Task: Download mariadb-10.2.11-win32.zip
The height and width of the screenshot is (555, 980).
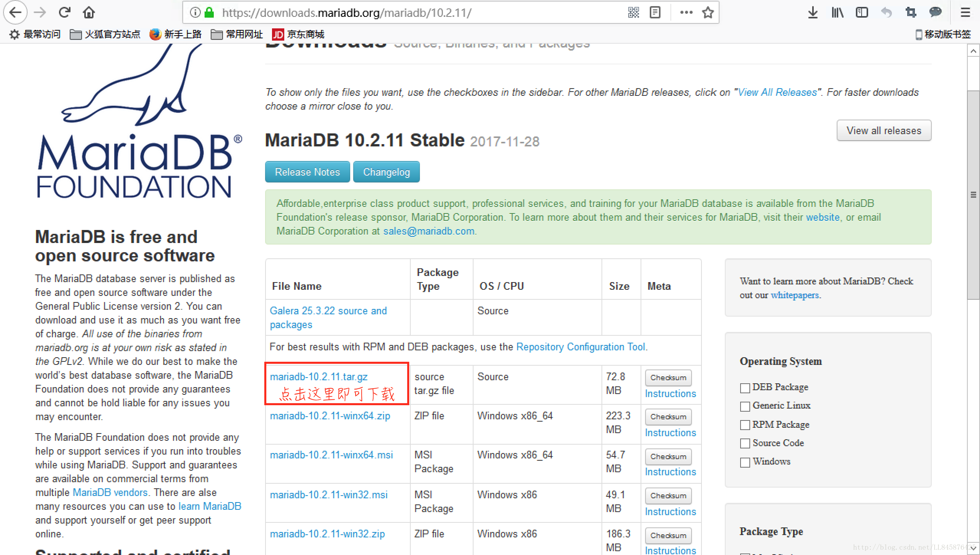Action: click(x=327, y=534)
